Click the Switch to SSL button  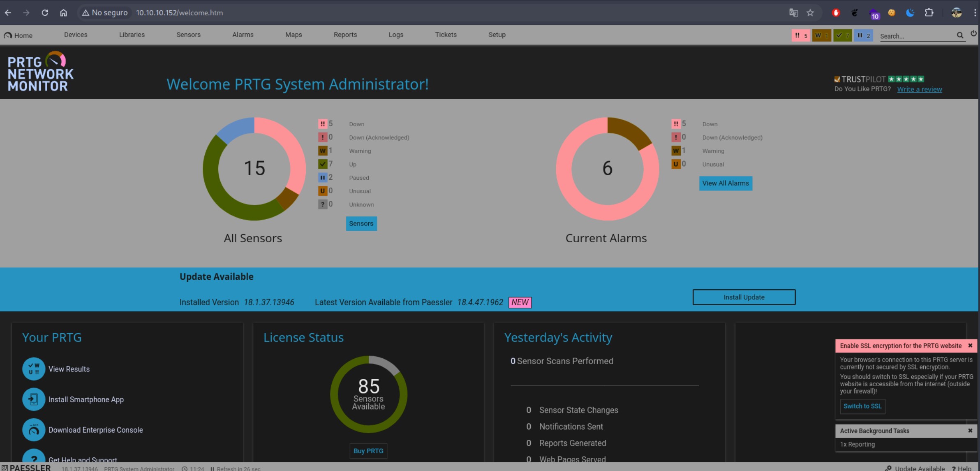(x=862, y=406)
